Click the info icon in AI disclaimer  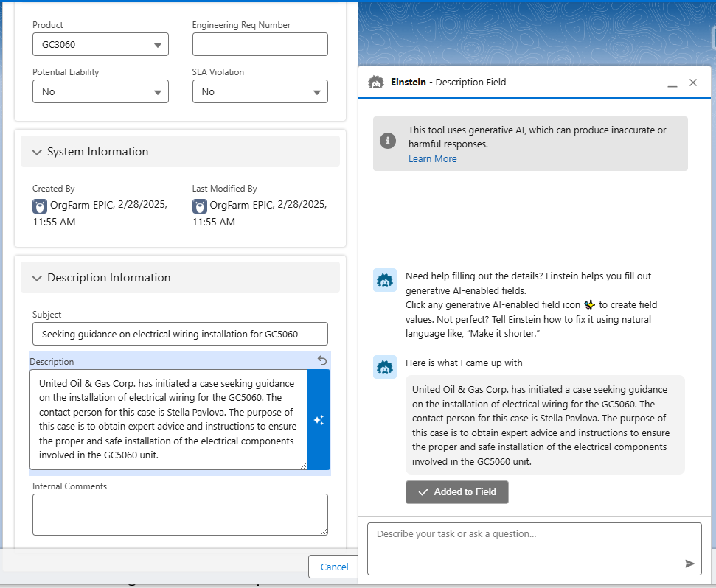[388, 141]
